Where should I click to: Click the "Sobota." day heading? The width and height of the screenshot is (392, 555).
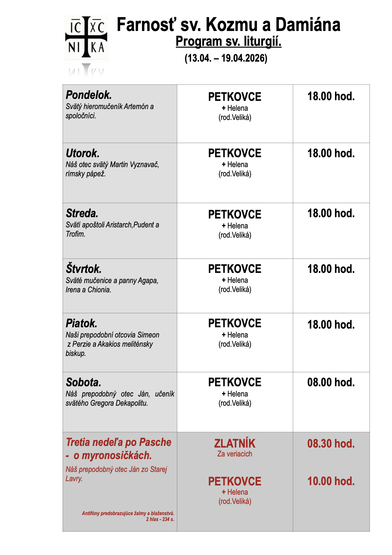click(83, 382)
